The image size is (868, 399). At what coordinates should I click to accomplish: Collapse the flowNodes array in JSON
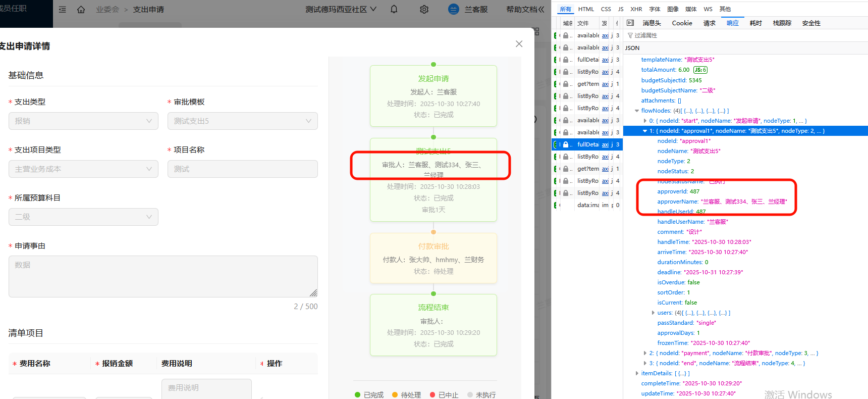point(637,111)
